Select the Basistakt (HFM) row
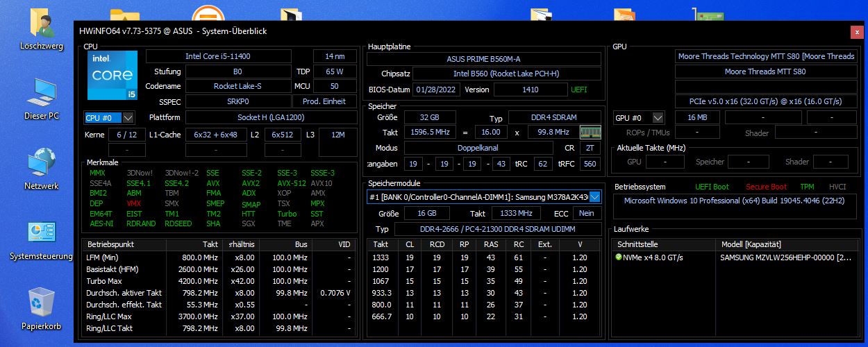The image size is (868, 347). click(221, 269)
